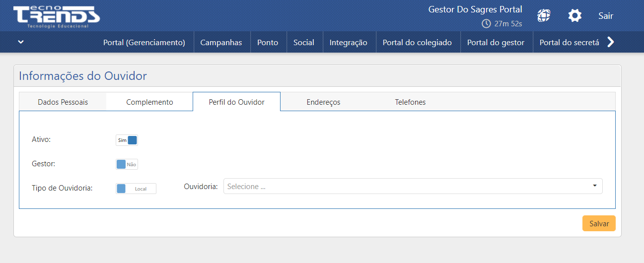Open the globe portal icon
Screen dimensions: 644x263
(544, 15)
